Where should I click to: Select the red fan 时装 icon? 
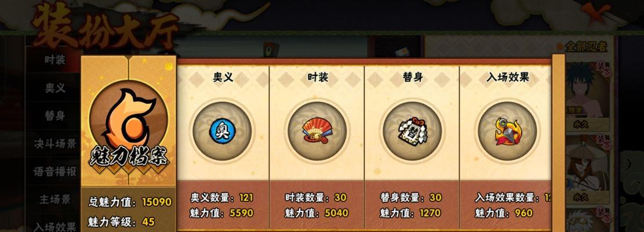(x=317, y=131)
